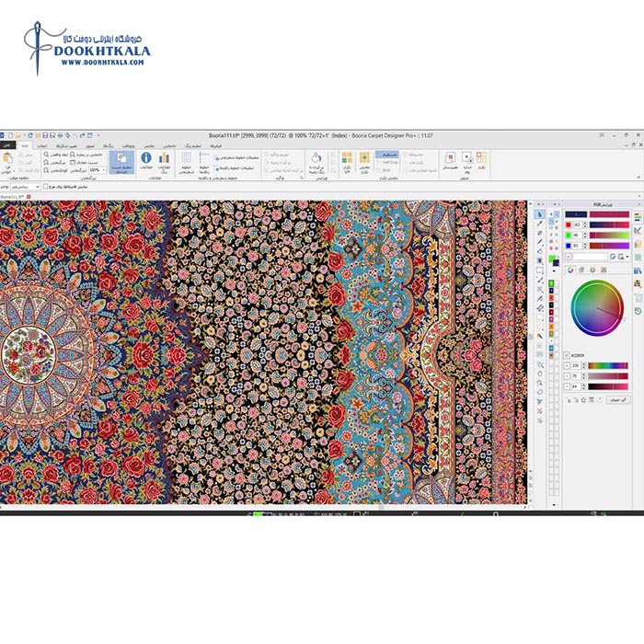644x644 pixels.
Task: Select the Half Drop repeat option
Action: tap(387, 162)
